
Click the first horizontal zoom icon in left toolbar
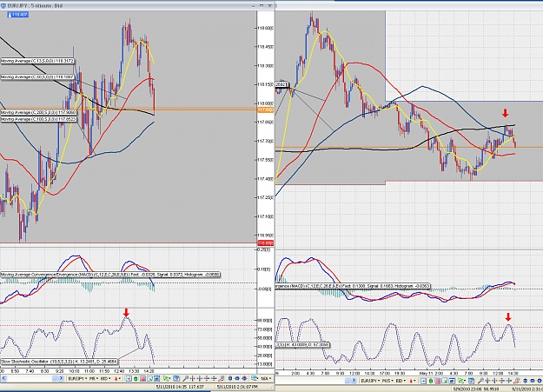tap(193, 378)
